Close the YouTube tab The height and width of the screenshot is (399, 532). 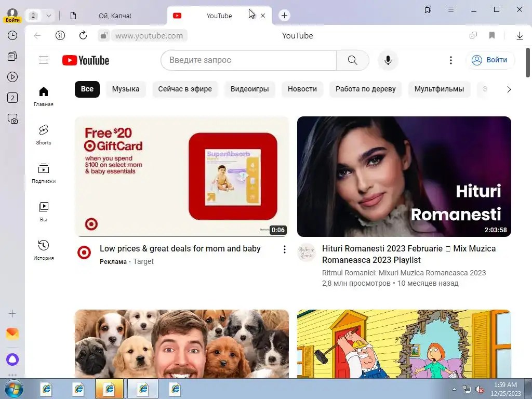click(262, 16)
